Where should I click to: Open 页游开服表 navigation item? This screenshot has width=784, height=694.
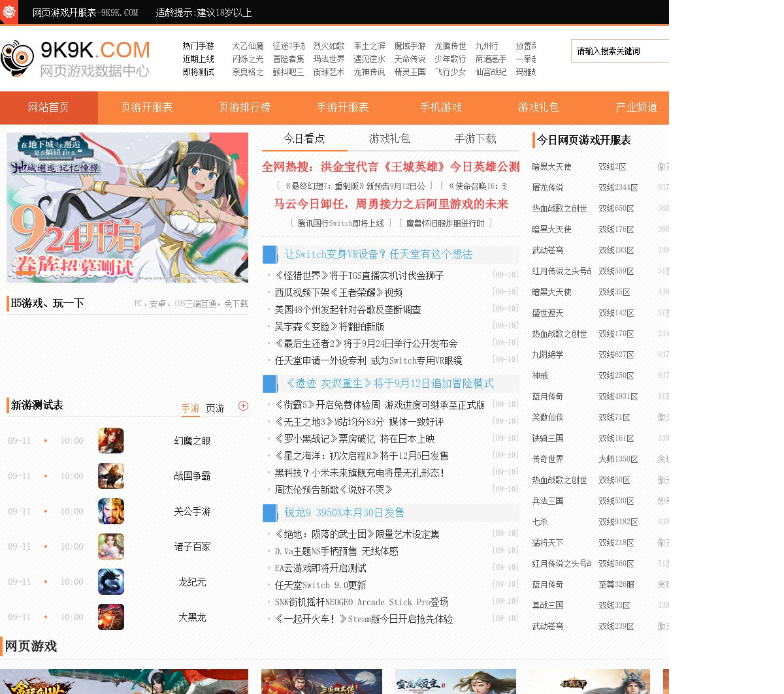coord(147,108)
